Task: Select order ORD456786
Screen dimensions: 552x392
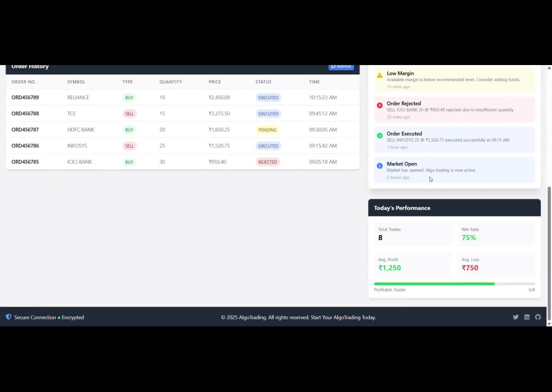Action: point(25,146)
